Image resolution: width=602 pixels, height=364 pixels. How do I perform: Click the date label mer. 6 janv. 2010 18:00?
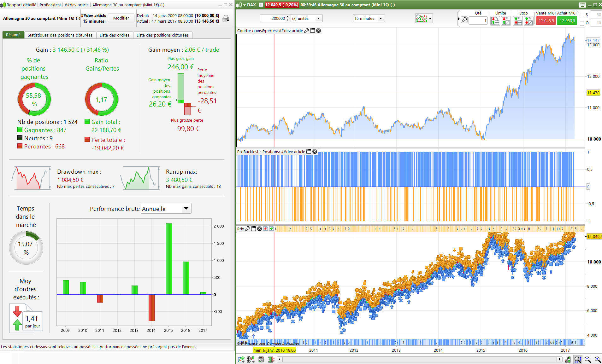pyautogui.click(x=274, y=350)
